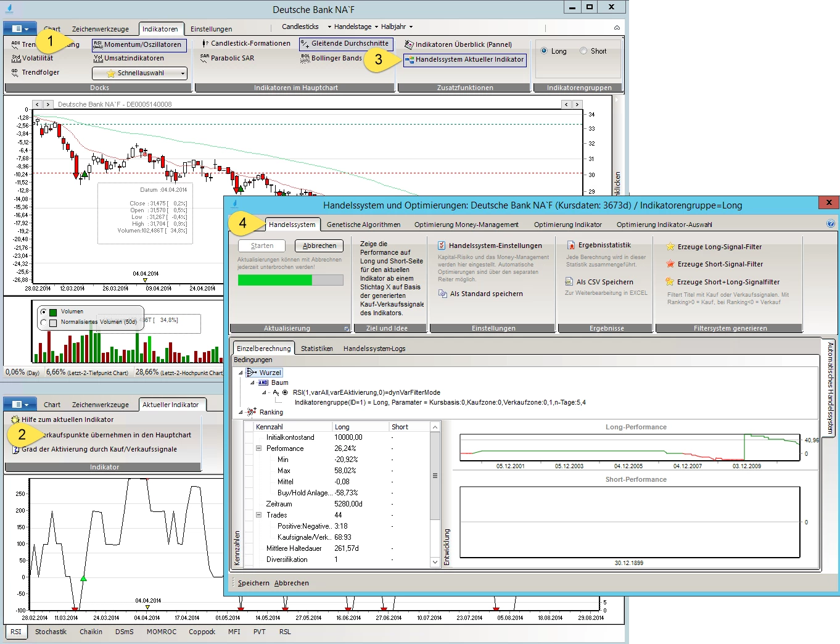Add Parabolic SAR to main chart
Viewport: 840px width, 644px height.
[x=227, y=58]
